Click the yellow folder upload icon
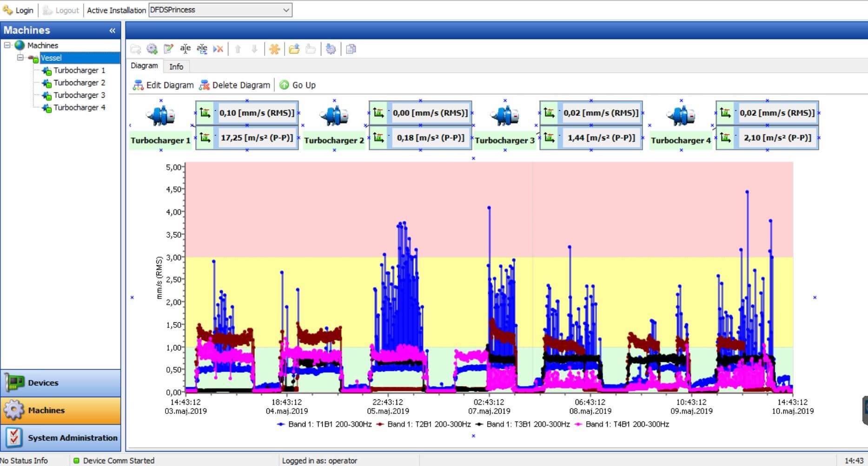The width and height of the screenshot is (868, 466). (294, 49)
